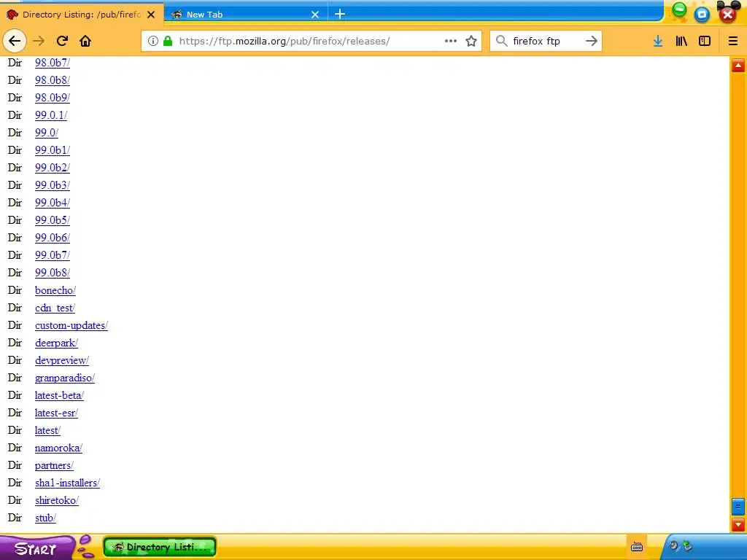Go to namoroka/ directory

(58, 448)
